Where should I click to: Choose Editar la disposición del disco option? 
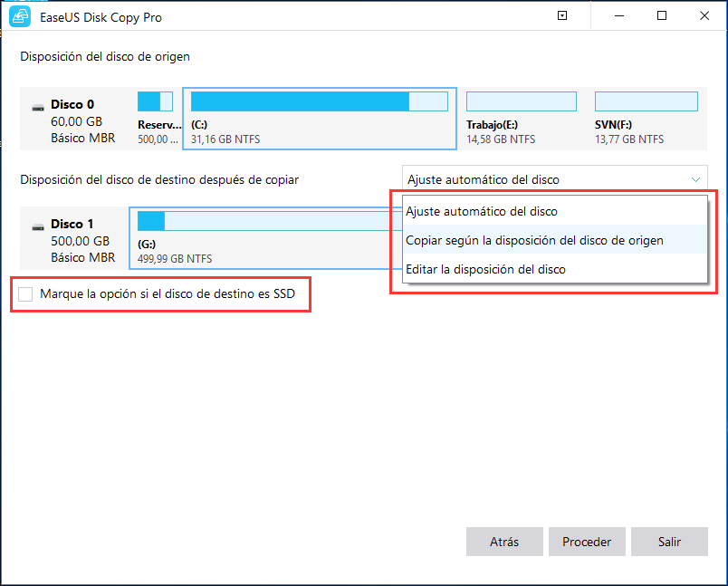pyautogui.click(x=555, y=269)
